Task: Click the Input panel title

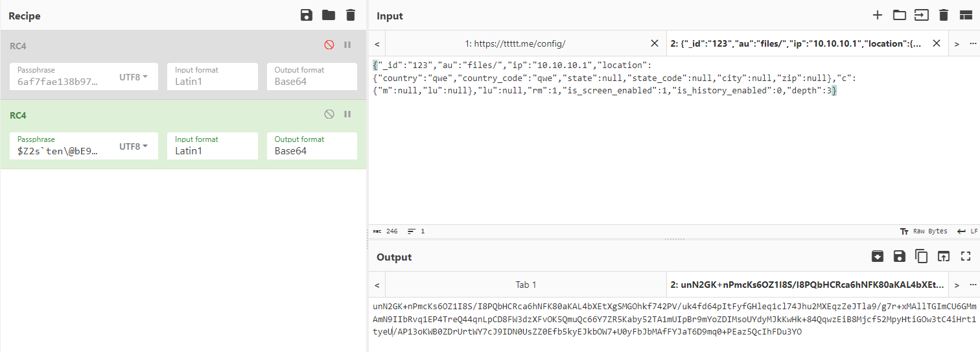Action: (x=390, y=16)
